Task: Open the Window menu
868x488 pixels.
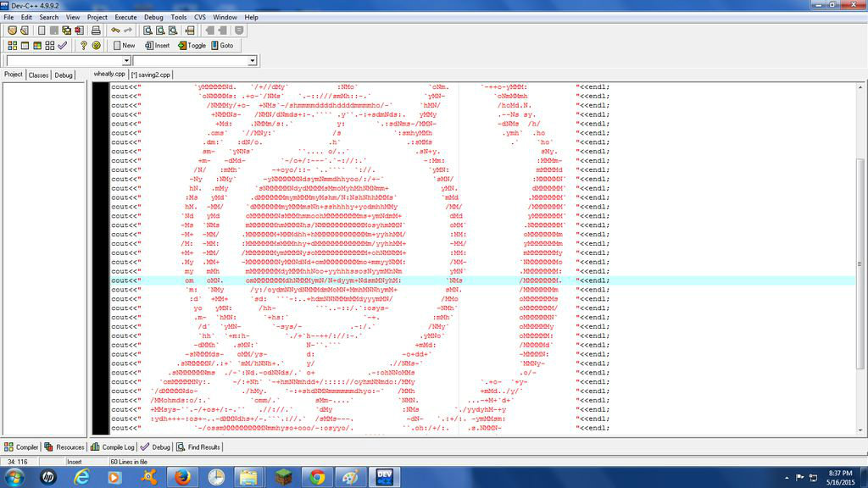Action: (225, 17)
